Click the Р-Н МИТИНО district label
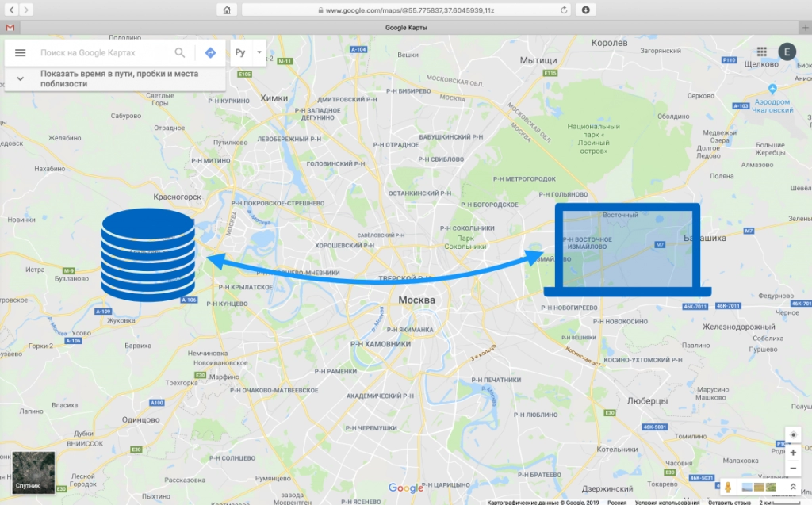Screen dimensions: 812x505 pyautogui.click(x=211, y=161)
